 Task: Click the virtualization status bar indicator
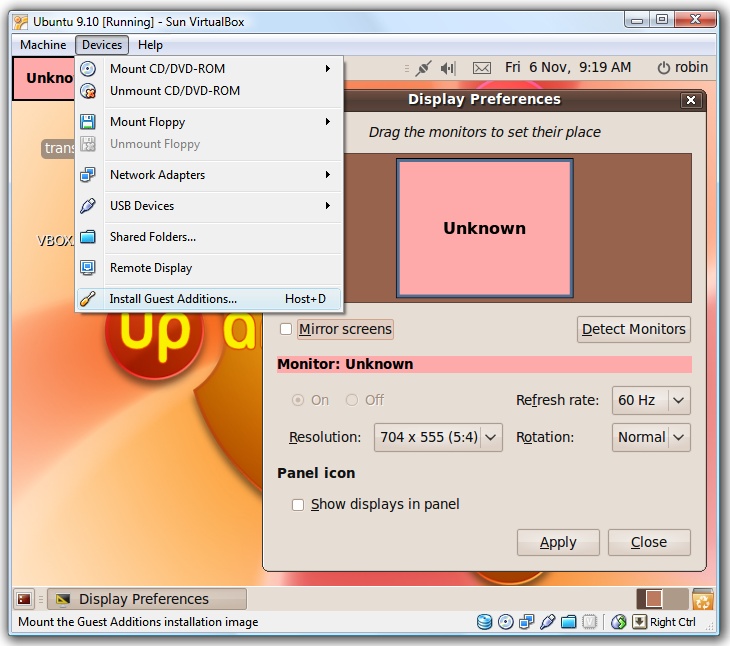pyautogui.click(x=589, y=622)
